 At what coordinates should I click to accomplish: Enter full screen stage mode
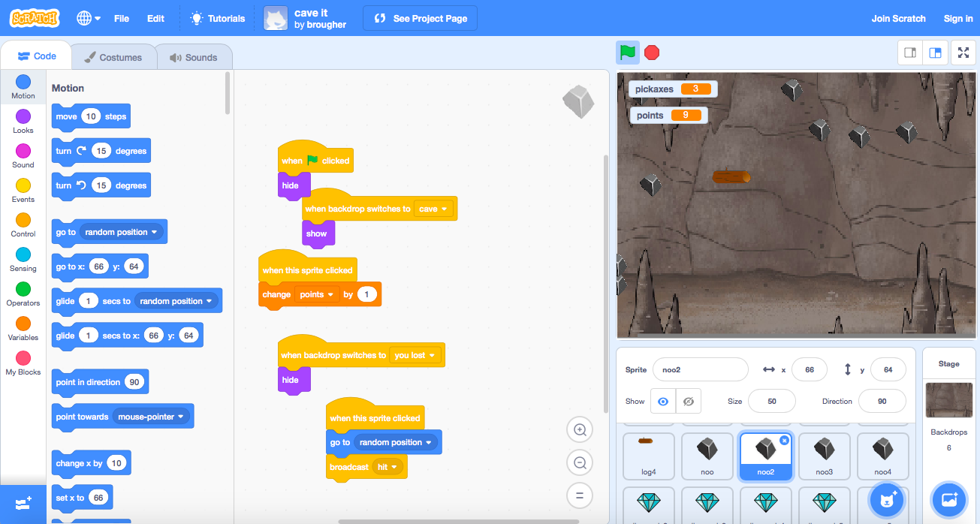(x=963, y=53)
